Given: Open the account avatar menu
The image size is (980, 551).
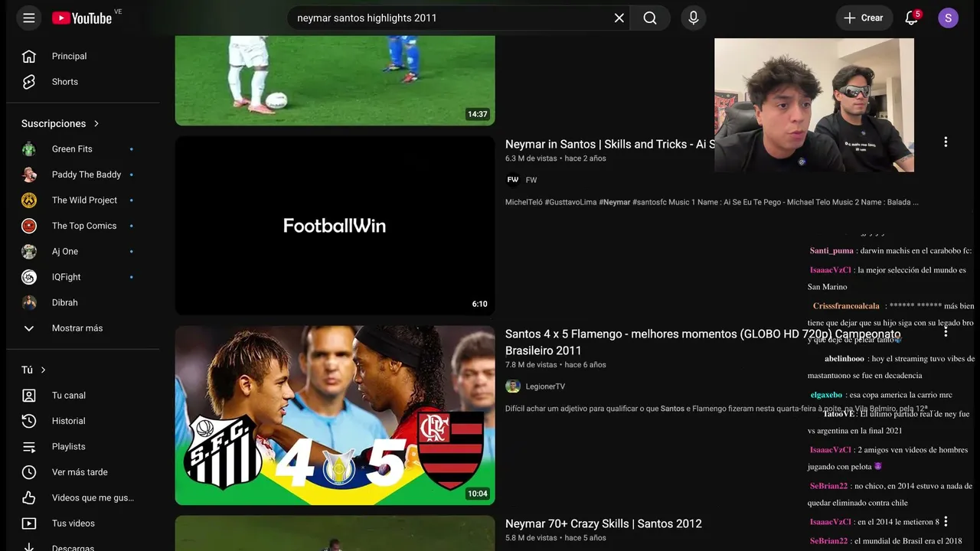Looking at the screenshot, I should click(948, 18).
